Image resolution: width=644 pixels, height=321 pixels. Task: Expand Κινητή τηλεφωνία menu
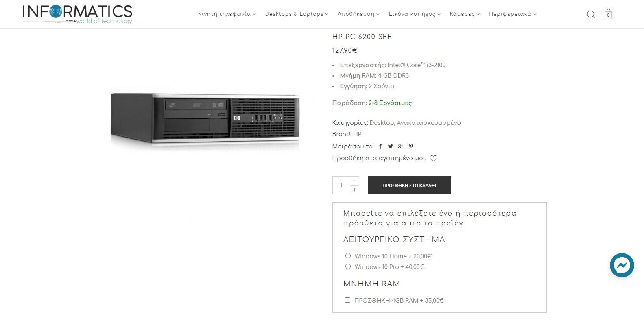tap(227, 14)
